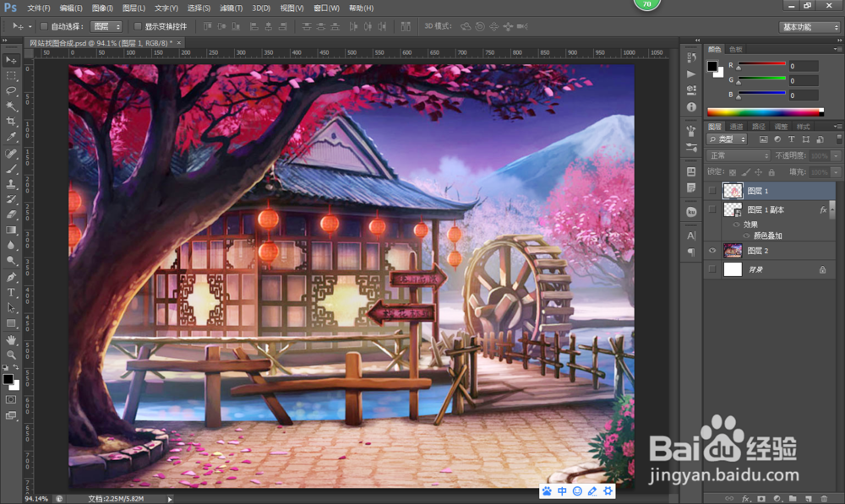
Task: Switch to the 通道 tab
Action: 736,127
